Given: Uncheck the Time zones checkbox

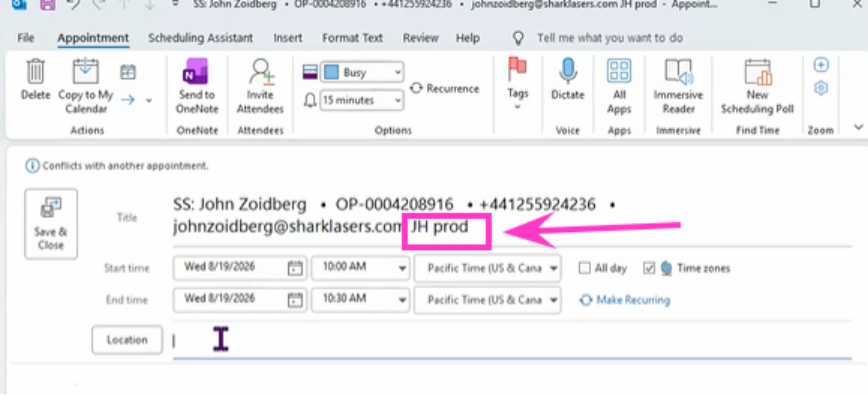Looking at the screenshot, I should click(649, 269).
